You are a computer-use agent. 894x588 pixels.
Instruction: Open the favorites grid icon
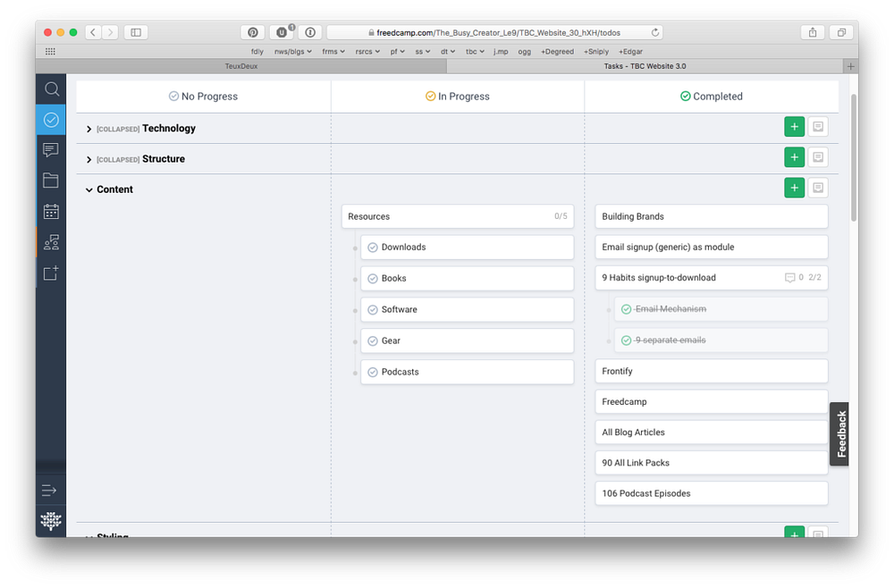tap(50, 51)
